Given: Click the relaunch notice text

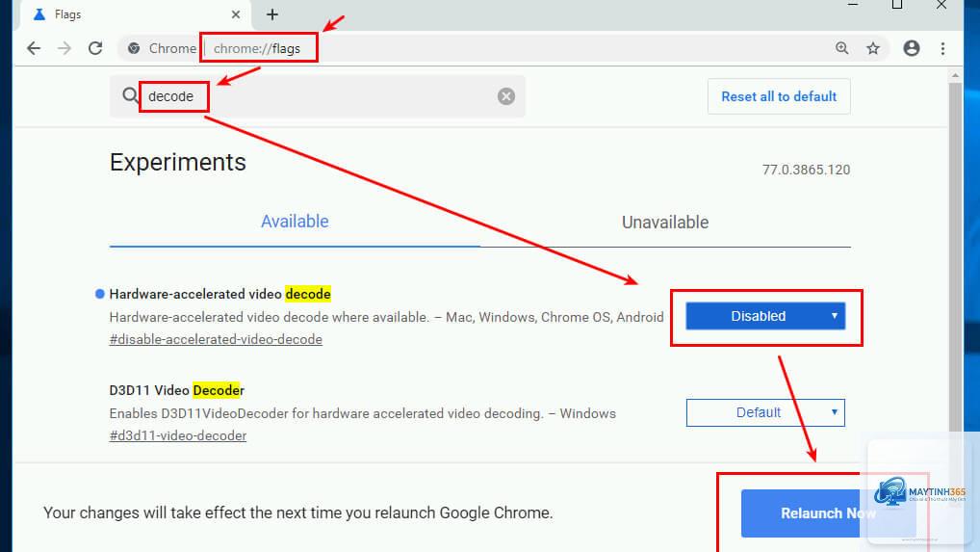Looking at the screenshot, I should 298,513.
